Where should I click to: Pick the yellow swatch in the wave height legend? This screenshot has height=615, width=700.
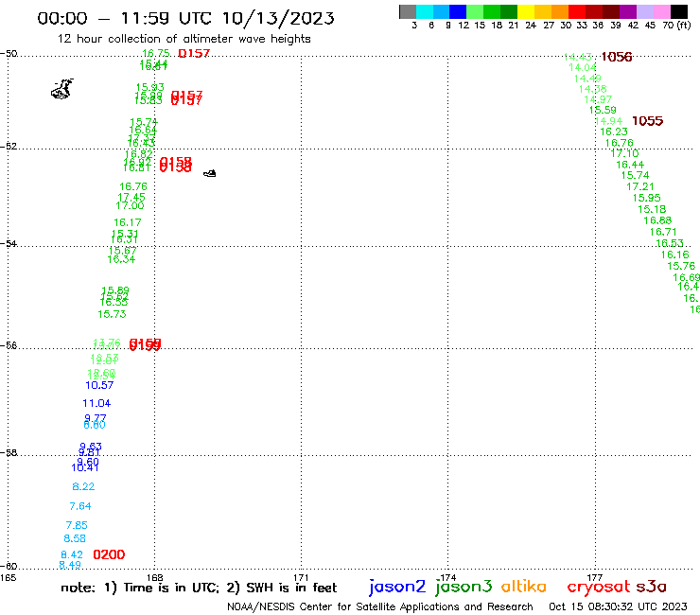tap(526, 11)
